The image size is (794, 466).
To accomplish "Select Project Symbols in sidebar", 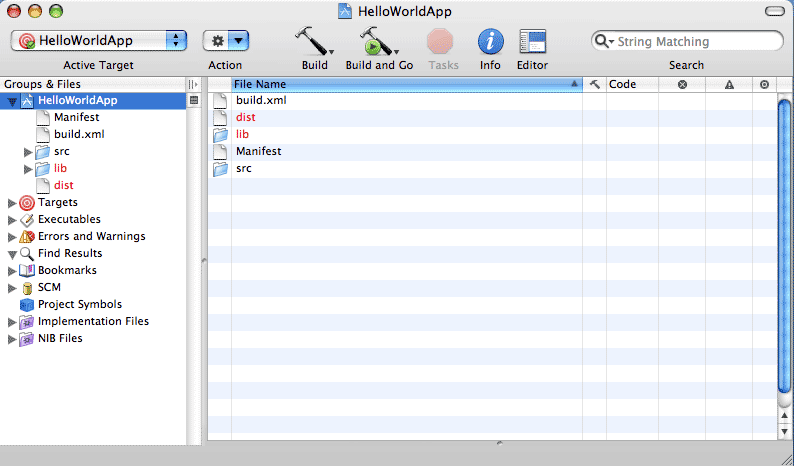I will (79, 304).
